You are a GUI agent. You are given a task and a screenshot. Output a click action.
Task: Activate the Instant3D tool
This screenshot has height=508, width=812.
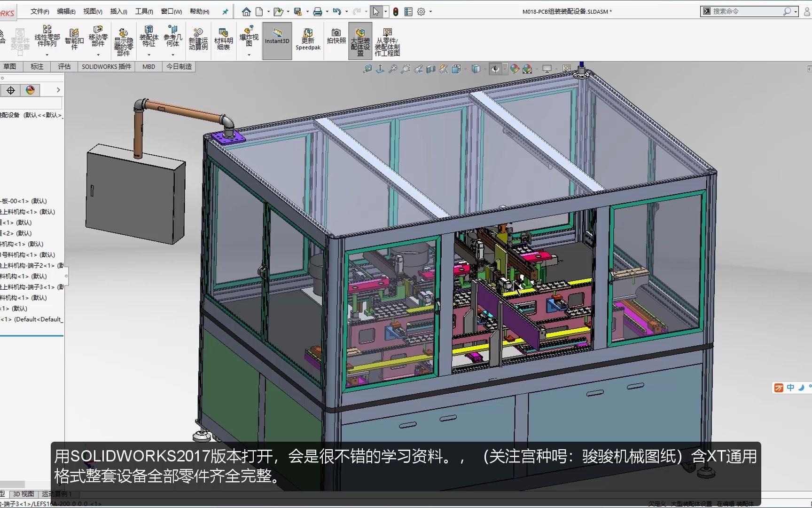pos(277,40)
